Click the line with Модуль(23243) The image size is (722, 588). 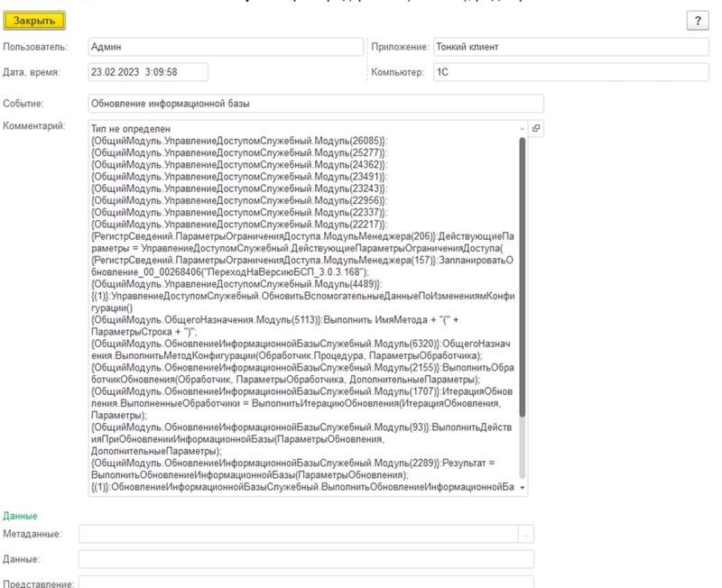(x=239, y=188)
